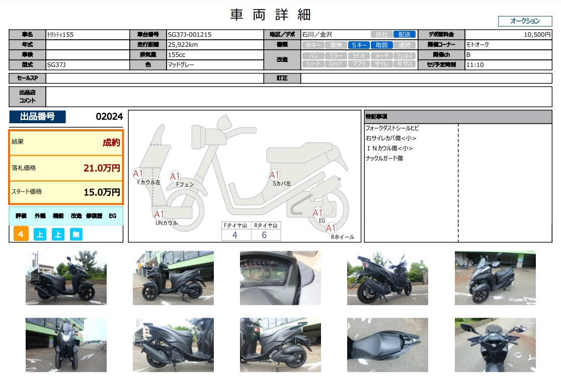Click the 出品番号 header label
This screenshot has height=392, width=561.
click(37, 117)
